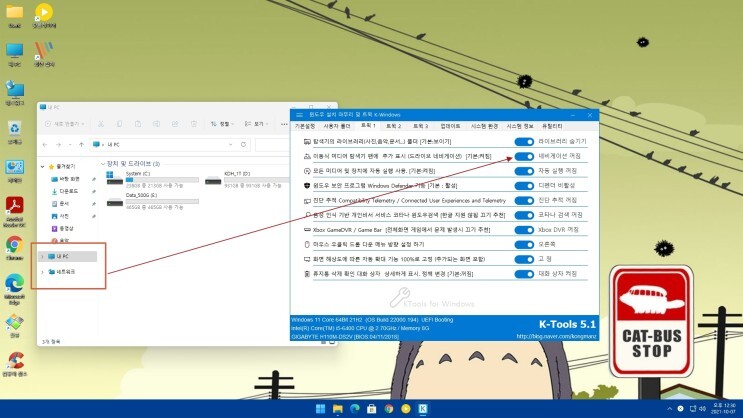Switch to the 기본설정 tab
Screen dimensions: 743x418
pos(305,126)
